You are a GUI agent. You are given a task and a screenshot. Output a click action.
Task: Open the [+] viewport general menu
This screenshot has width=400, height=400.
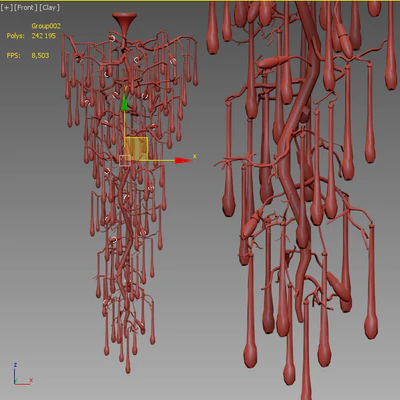6,8
